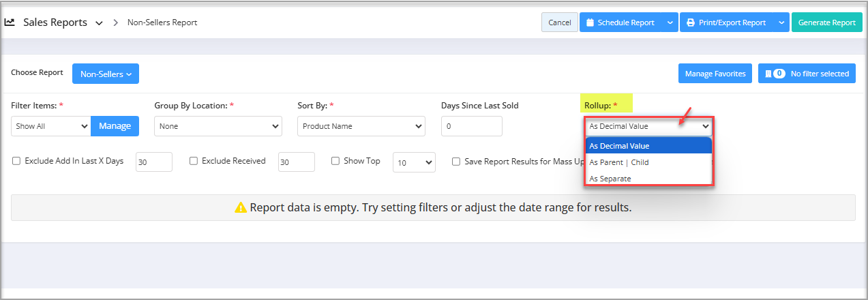Click the Manage Favorites button

pyautogui.click(x=716, y=74)
